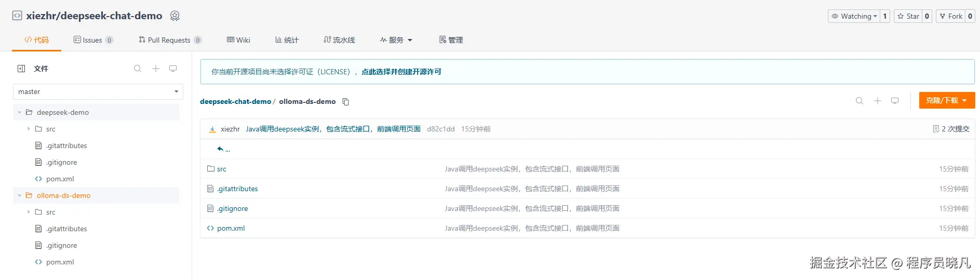
Task: Select .gitattributes under deepseek-demo tree
Action: click(66, 145)
